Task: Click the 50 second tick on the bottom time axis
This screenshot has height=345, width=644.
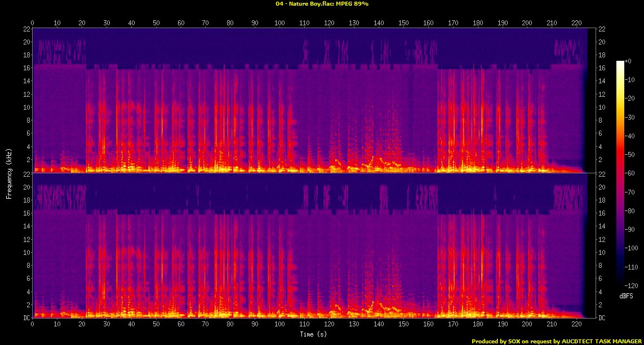Action: tap(156, 325)
